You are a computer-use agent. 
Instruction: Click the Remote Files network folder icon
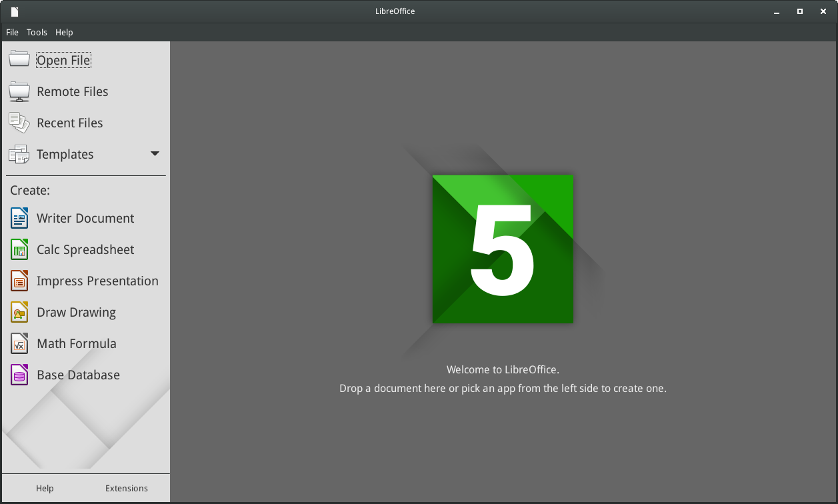pyautogui.click(x=19, y=91)
